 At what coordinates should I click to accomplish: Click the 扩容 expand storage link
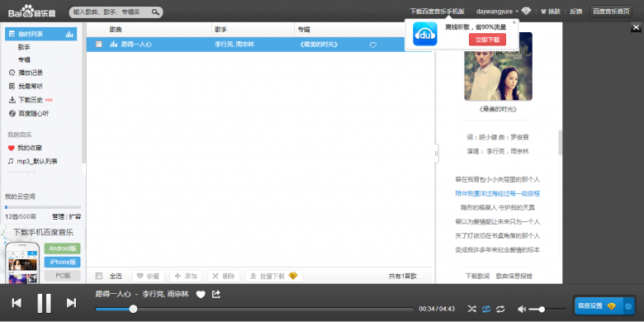click(75, 217)
